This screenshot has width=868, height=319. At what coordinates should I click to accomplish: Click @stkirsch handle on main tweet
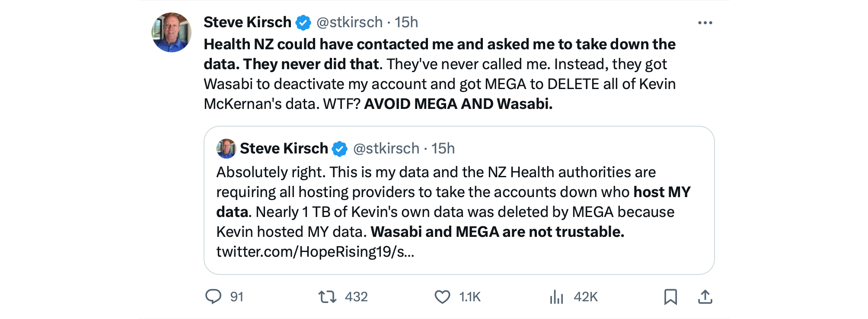click(349, 22)
